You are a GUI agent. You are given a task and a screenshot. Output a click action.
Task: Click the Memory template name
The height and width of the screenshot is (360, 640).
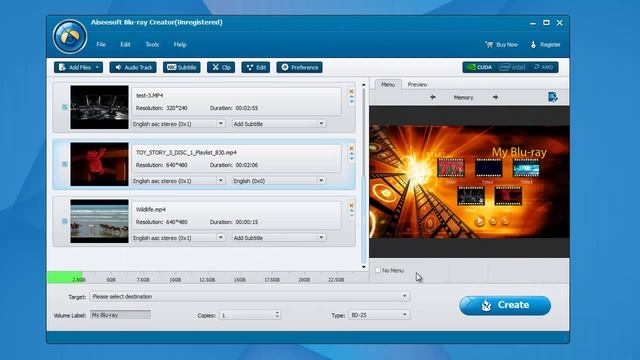pyautogui.click(x=463, y=98)
